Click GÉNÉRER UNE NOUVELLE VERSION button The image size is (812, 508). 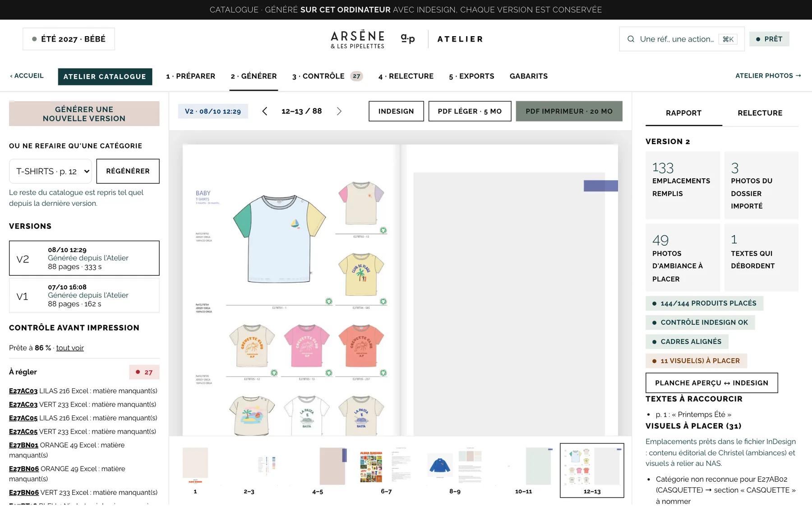point(84,114)
